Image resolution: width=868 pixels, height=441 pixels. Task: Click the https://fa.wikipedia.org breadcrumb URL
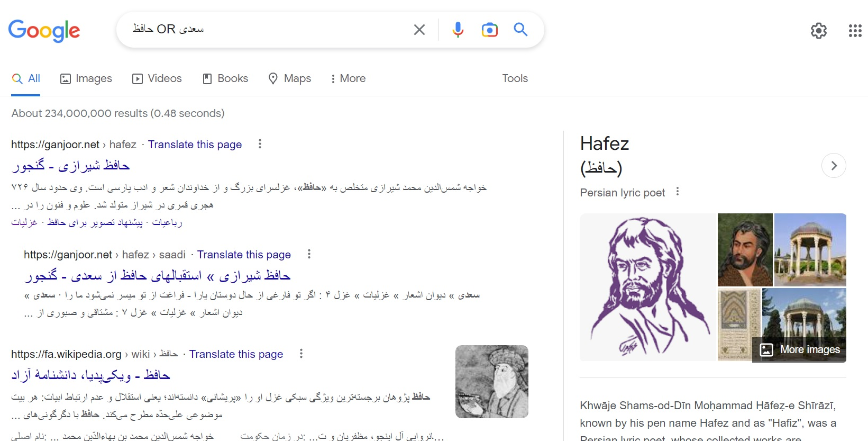(x=66, y=354)
